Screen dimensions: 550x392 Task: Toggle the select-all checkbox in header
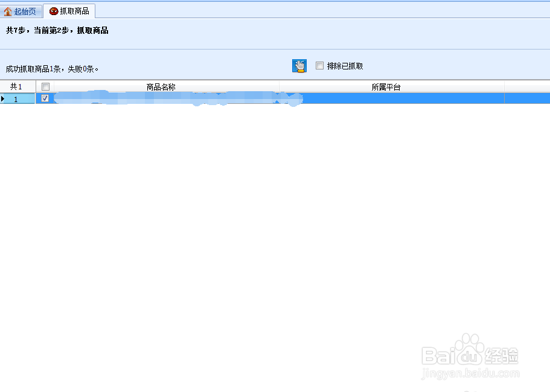(45, 87)
